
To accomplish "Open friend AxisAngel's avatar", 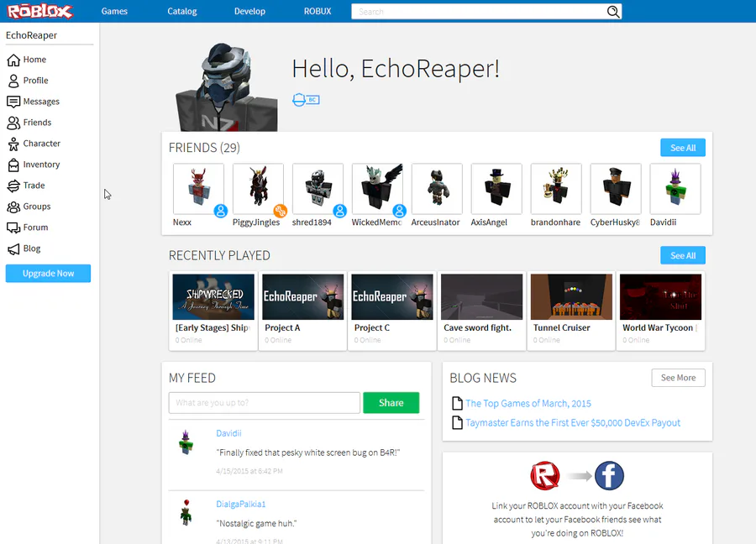I will [x=496, y=189].
